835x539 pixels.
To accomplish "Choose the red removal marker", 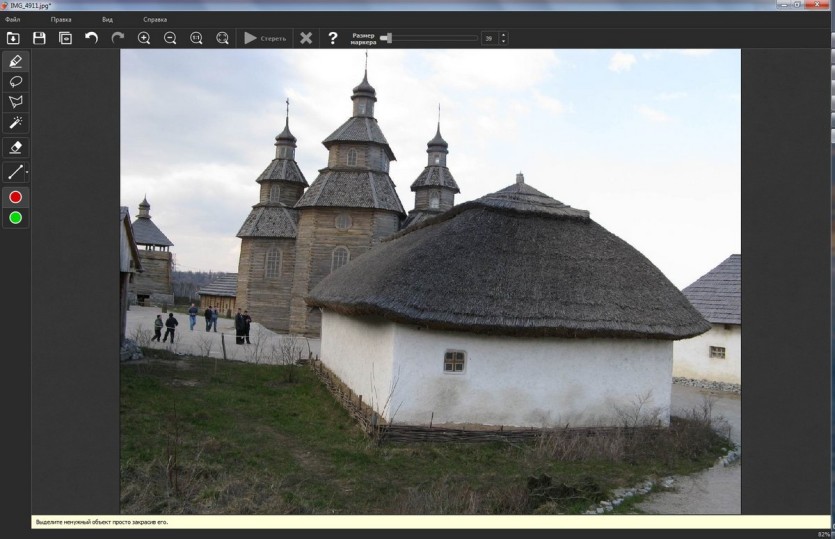I will point(15,197).
